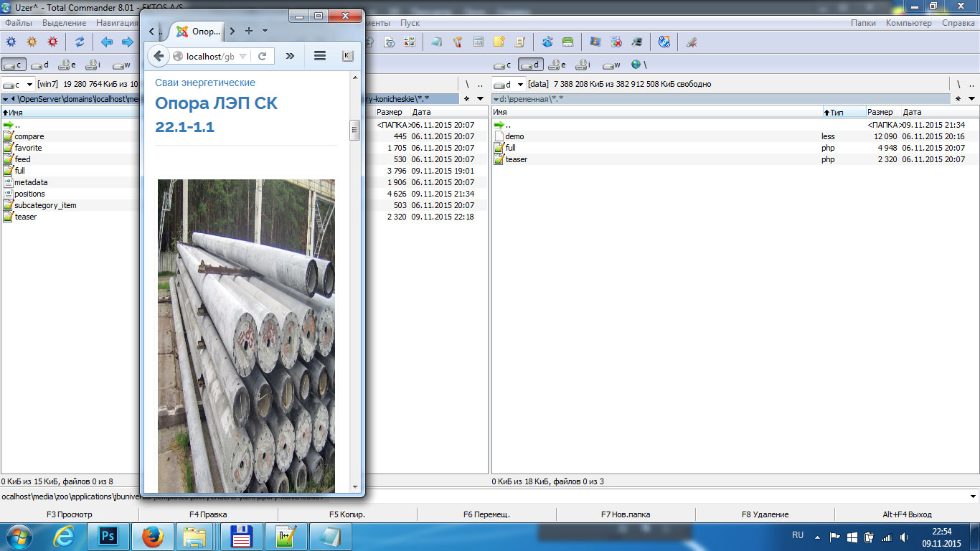Launch Photoshop from the taskbar
Screen dimensions: 980x551
[108, 536]
